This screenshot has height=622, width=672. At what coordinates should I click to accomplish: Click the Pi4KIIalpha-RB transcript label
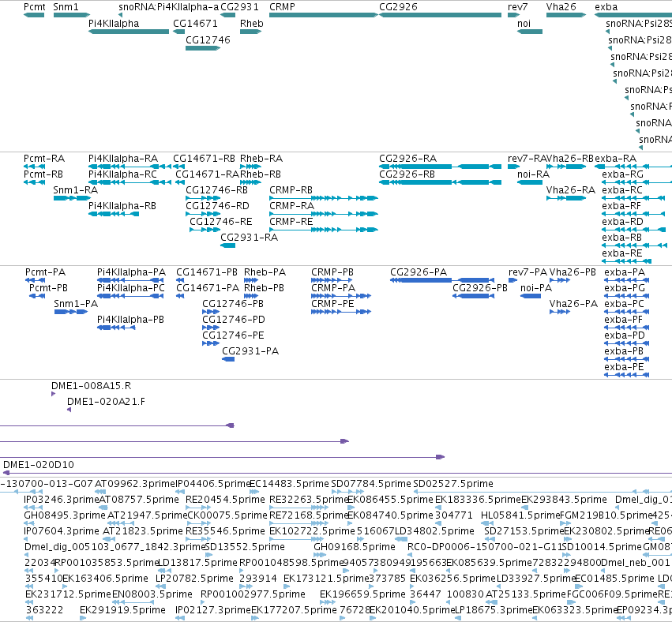pos(122,206)
